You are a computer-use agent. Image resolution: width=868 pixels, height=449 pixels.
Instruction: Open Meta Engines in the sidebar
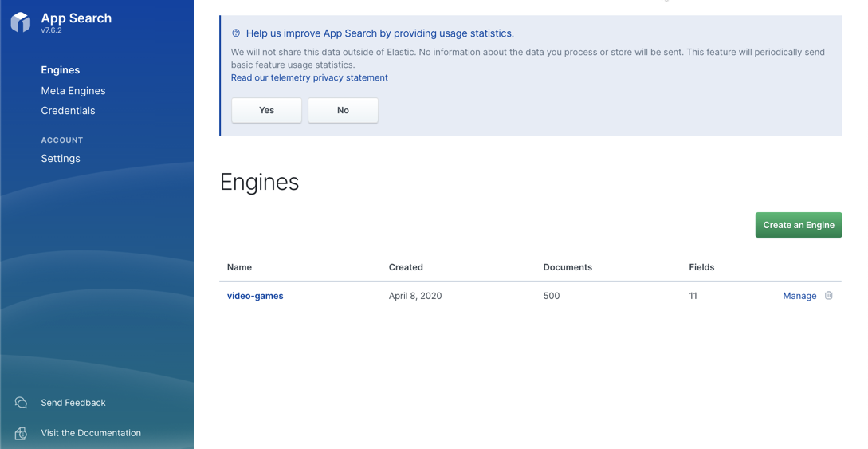[x=73, y=90]
